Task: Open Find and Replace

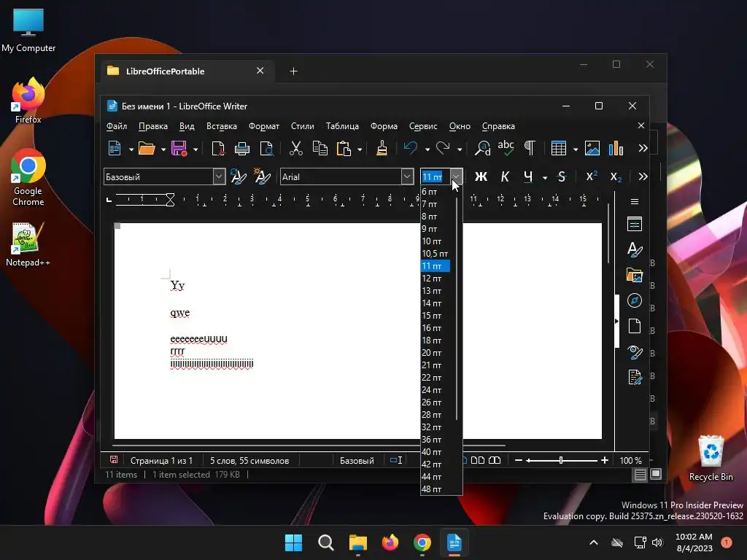Action: 482,149
